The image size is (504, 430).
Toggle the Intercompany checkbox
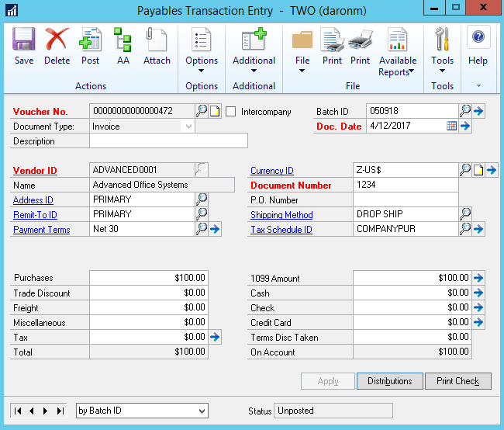[x=231, y=112]
